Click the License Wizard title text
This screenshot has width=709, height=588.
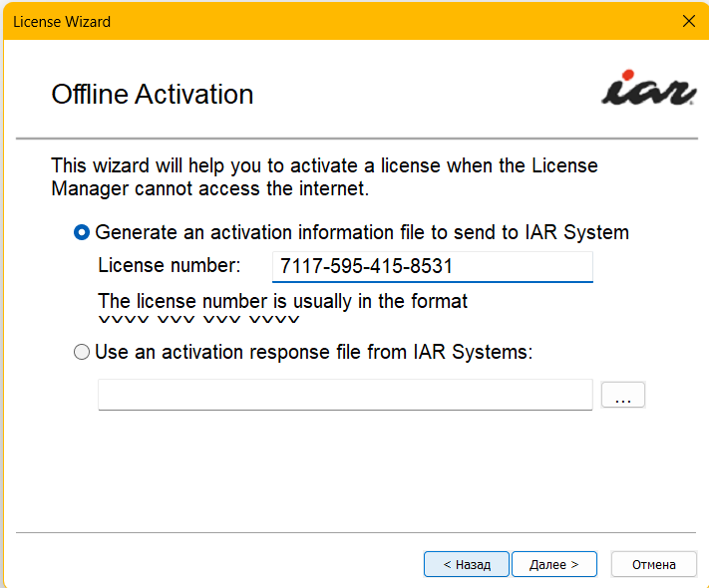pos(62,22)
